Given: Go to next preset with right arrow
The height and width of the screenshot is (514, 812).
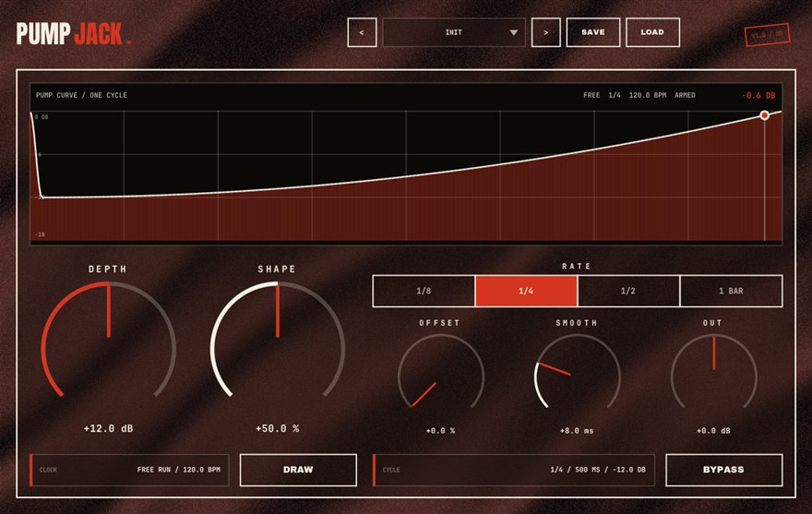Looking at the screenshot, I should (546, 32).
